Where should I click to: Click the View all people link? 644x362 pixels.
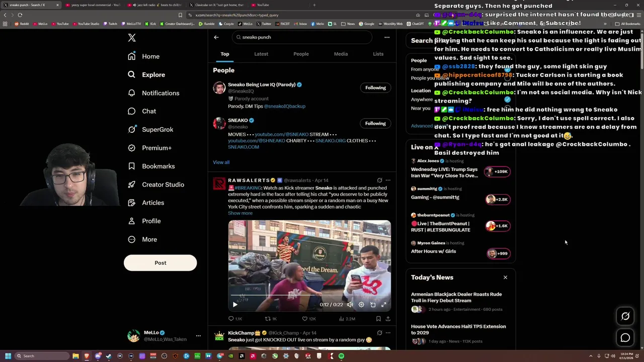221,162
